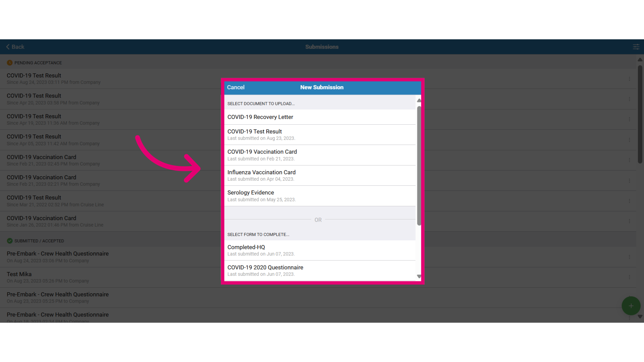Click the Cancel button in New Submission dialog

[x=236, y=87]
